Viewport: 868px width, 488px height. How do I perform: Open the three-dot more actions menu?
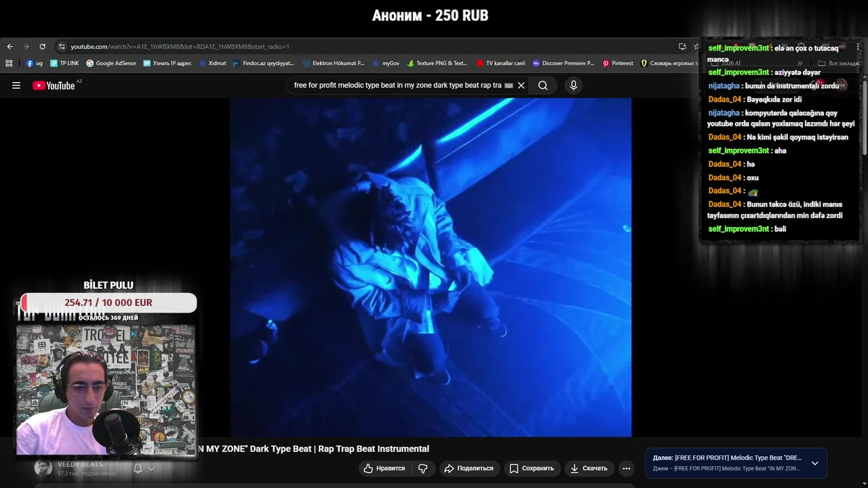pyautogui.click(x=627, y=468)
